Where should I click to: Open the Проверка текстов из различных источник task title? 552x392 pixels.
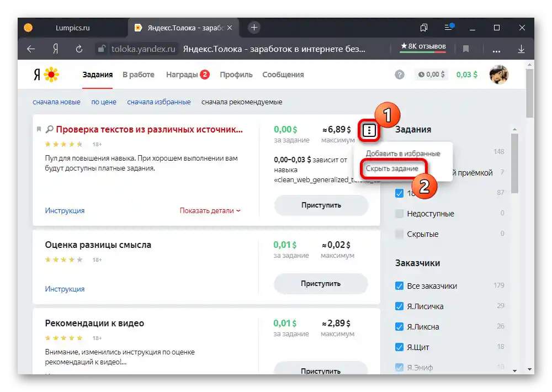pyautogui.click(x=149, y=130)
